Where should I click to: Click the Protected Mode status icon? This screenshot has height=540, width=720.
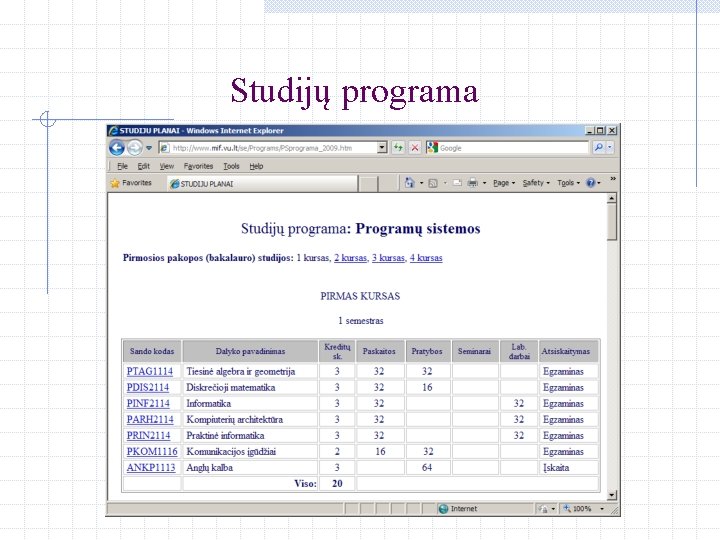coord(543,509)
